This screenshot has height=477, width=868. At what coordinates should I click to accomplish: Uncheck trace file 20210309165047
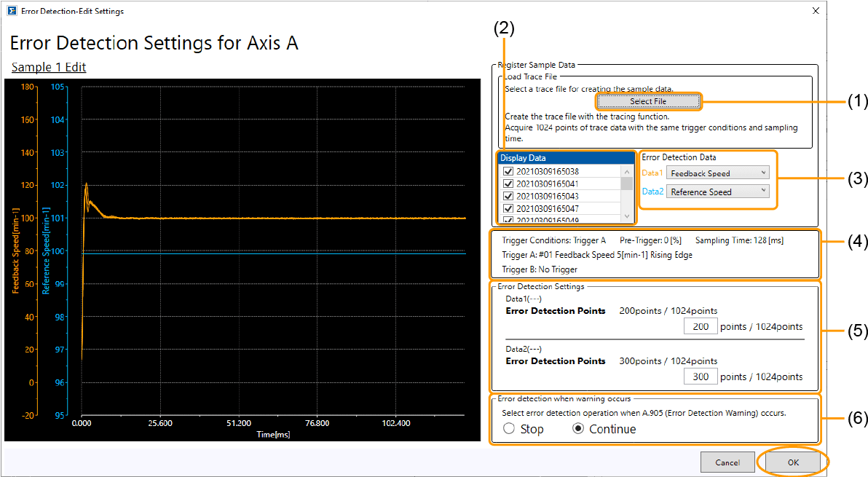[508, 209]
